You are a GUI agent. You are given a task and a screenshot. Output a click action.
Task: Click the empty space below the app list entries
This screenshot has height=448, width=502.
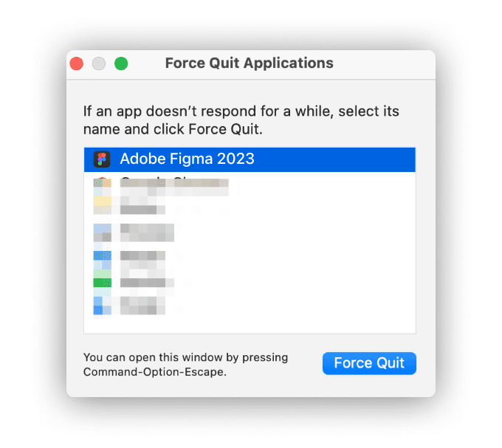coord(250,325)
